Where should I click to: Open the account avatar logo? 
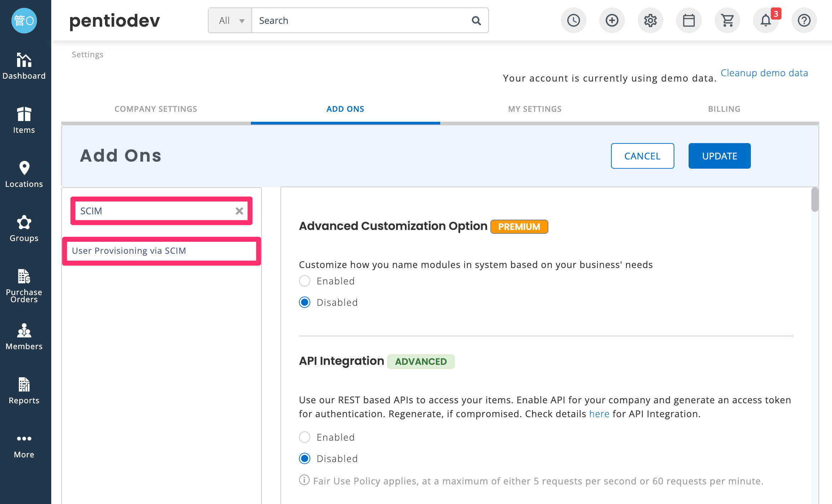[24, 21]
